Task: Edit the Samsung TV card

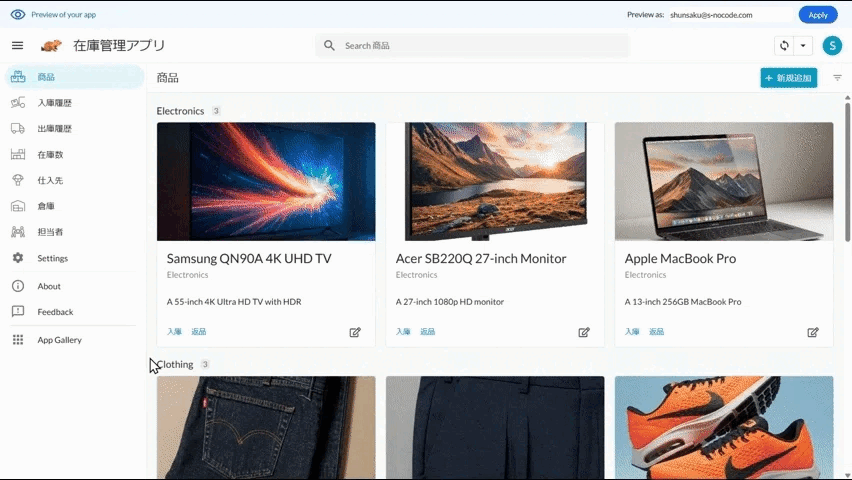Action: [355, 332]
